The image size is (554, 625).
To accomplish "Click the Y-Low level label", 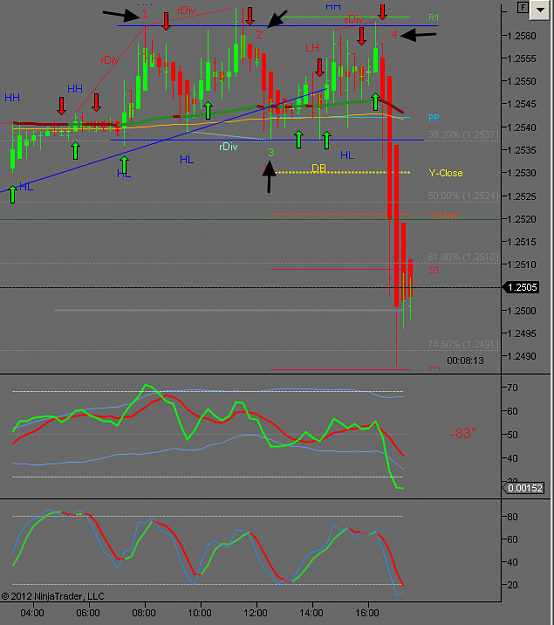I will pos(444,215).
